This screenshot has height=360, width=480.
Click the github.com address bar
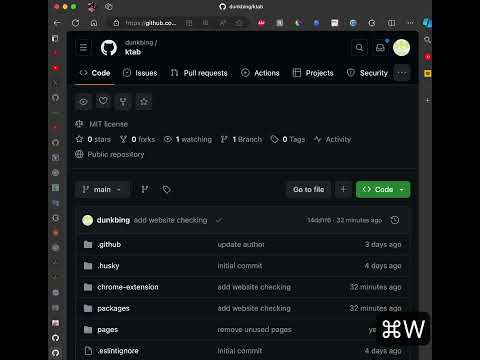click(x=151, y=23)
